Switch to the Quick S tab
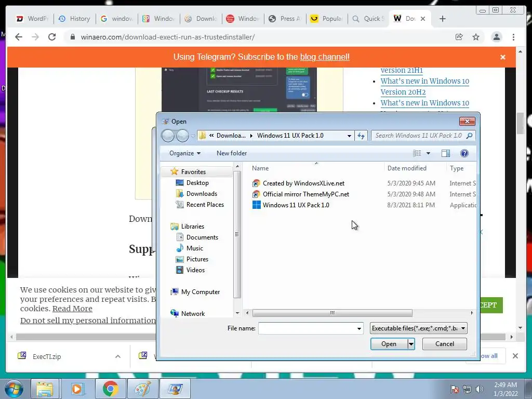Viewport: 532px width, 399px height. [x=369, y=19]
